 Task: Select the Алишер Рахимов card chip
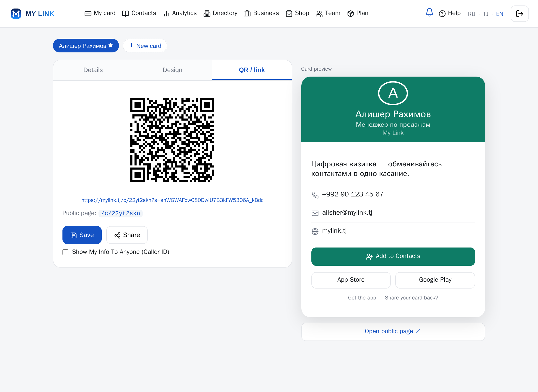coord(86,46)
